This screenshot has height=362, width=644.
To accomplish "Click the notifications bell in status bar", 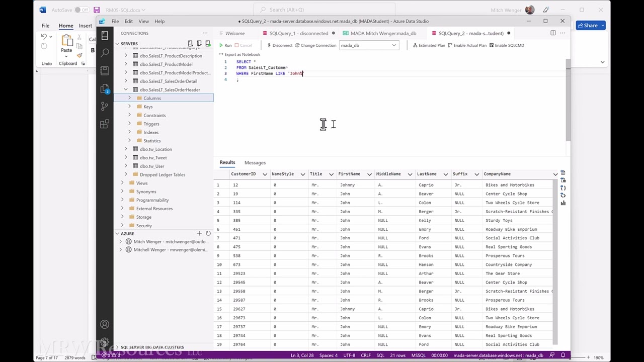I will [563, 355].
